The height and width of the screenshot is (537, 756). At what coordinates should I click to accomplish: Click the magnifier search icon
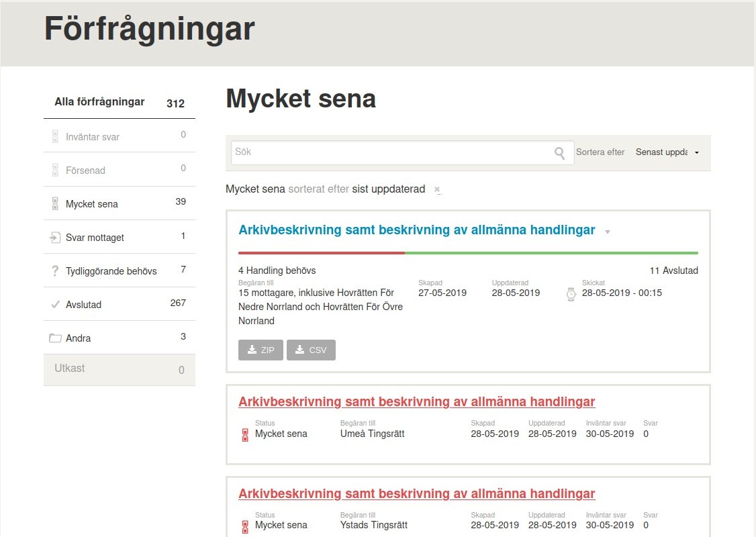[x=559, y=153]
